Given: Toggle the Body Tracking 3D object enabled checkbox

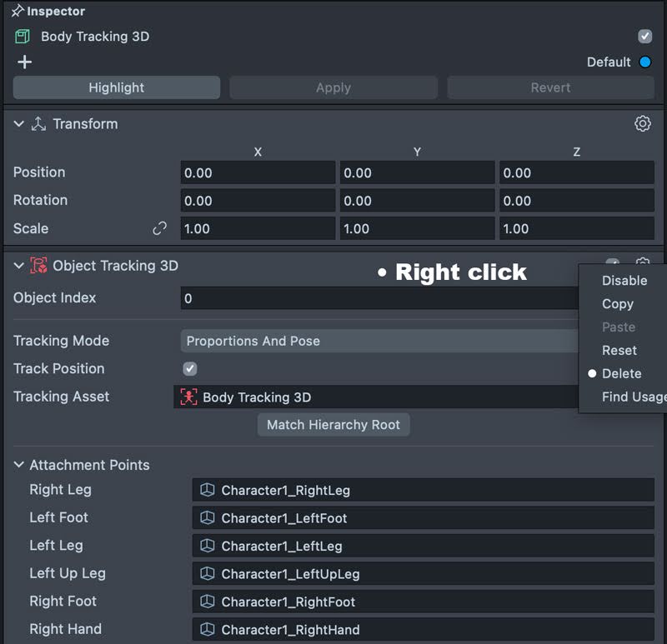Looking at the screenshot, I should click(x=644, y=37).
